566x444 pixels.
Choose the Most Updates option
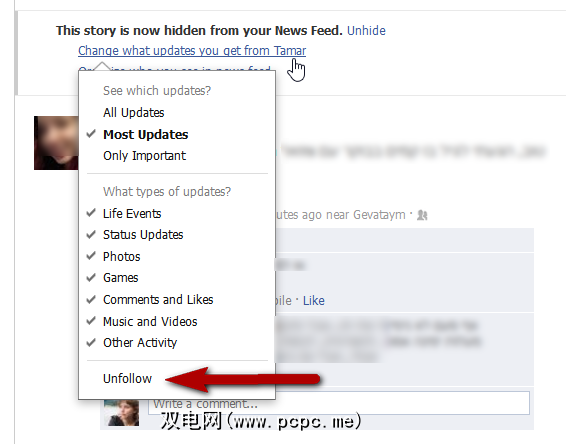(x=145, y=134)
